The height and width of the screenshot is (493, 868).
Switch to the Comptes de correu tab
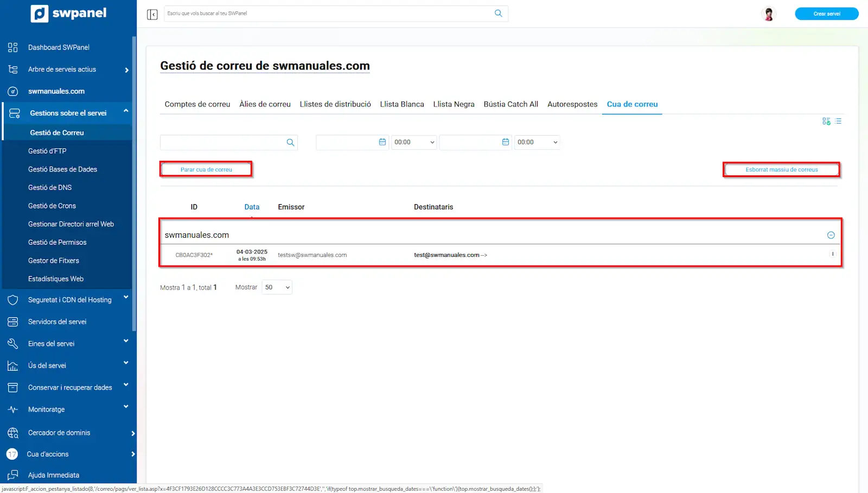tap(197, 104)
